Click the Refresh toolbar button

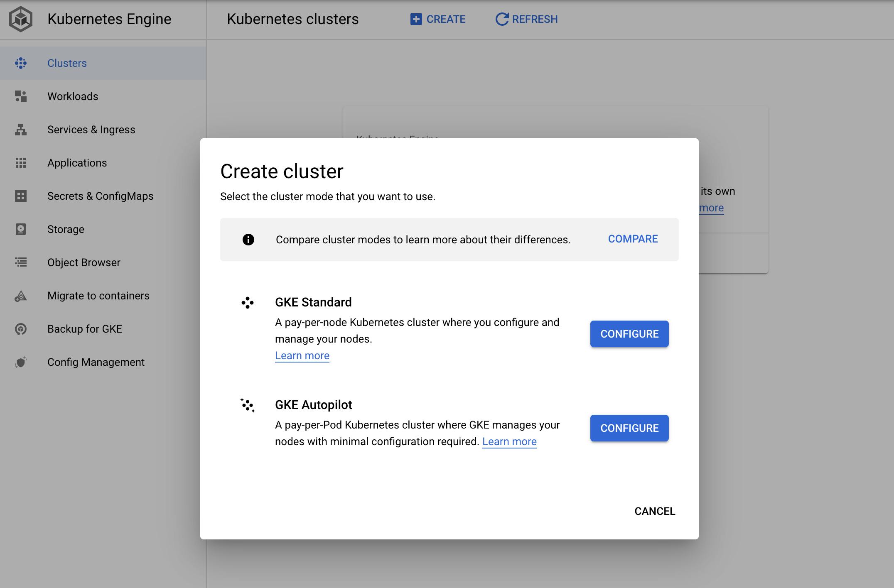[526, 19]
